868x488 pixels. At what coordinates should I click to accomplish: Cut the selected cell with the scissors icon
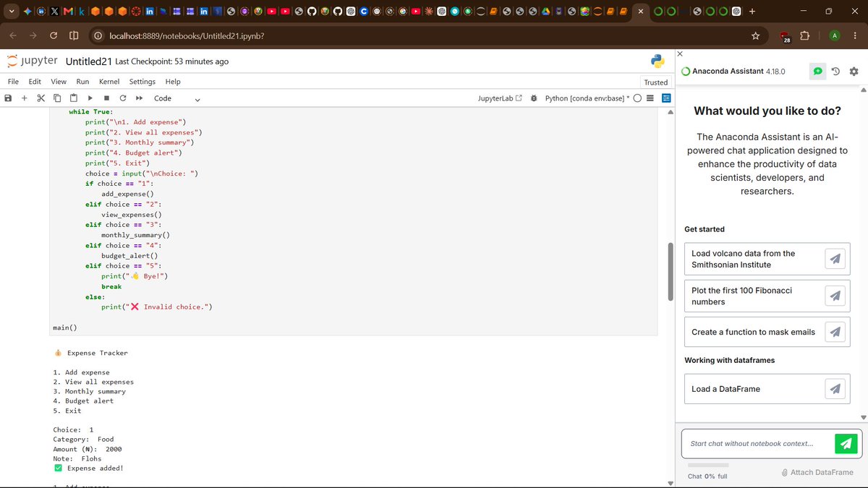[x=41, y=98]
